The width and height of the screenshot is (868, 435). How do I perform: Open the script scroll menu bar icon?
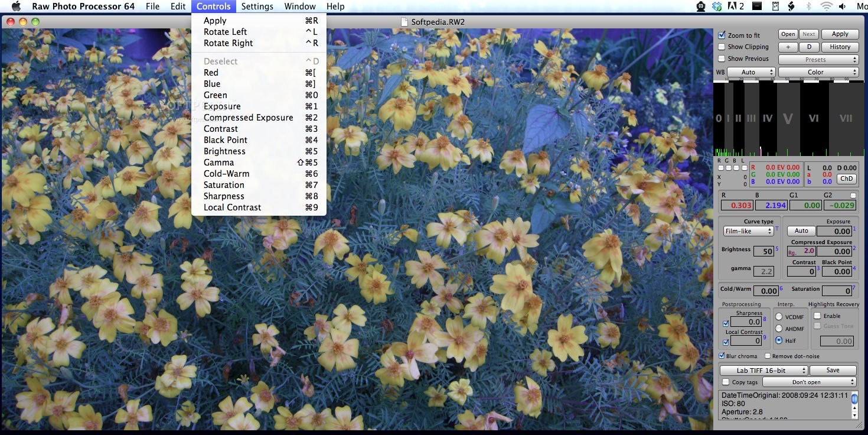coord(792,7)
